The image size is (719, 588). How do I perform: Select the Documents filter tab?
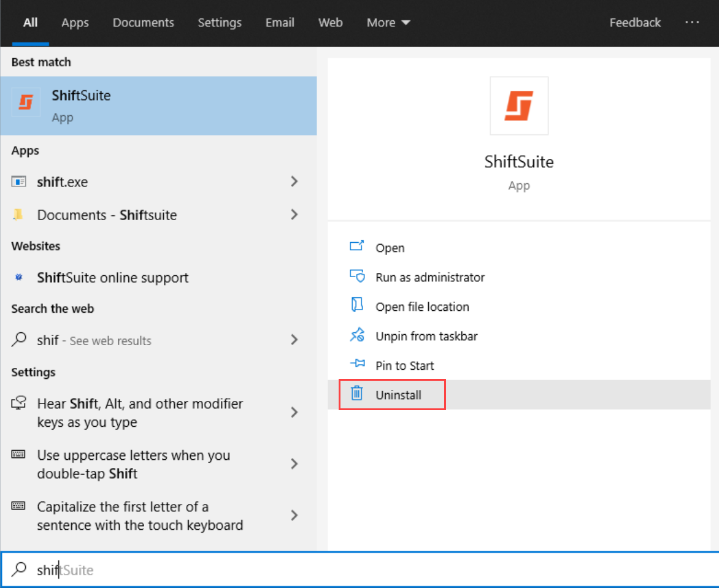click(x=144, y=23)
